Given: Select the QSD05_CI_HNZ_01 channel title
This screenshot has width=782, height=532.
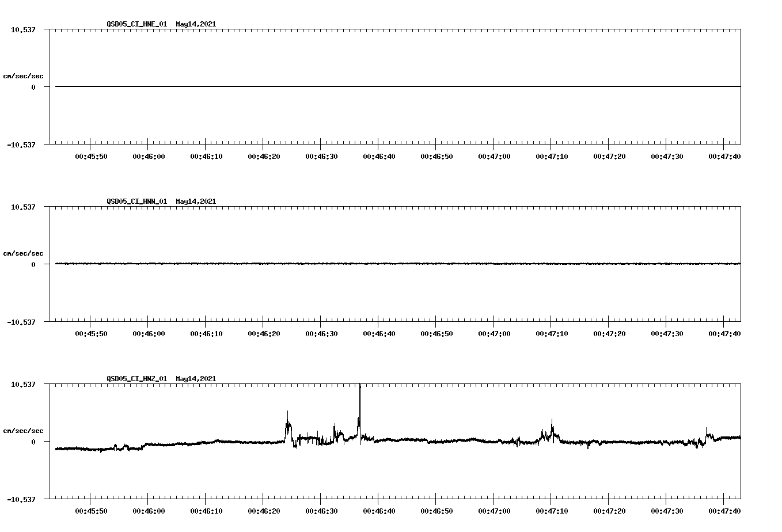Looking at the screenshot, I should point(135,379).
